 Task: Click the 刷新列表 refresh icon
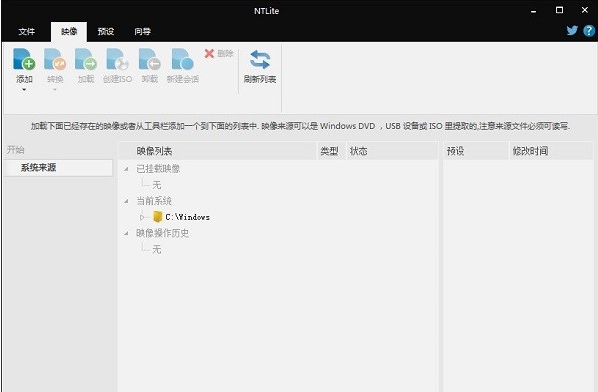(x=260, y=60)
